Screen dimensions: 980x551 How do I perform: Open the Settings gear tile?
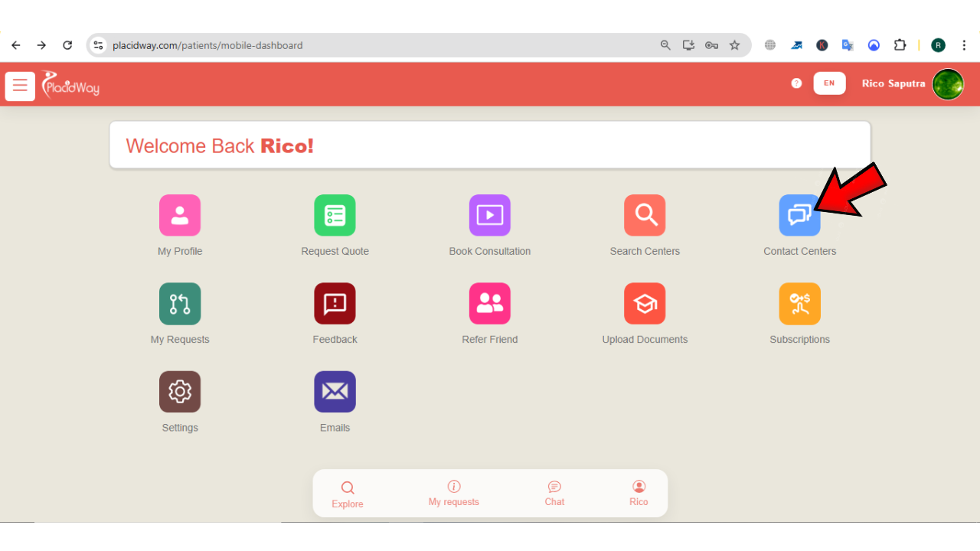tap(180, 392)
